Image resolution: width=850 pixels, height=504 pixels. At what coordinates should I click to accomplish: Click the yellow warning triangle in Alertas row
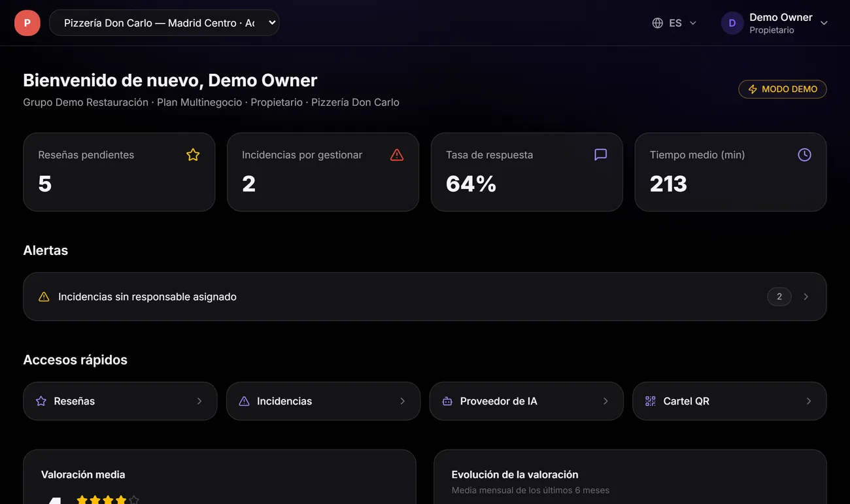[x=44, y=297]
